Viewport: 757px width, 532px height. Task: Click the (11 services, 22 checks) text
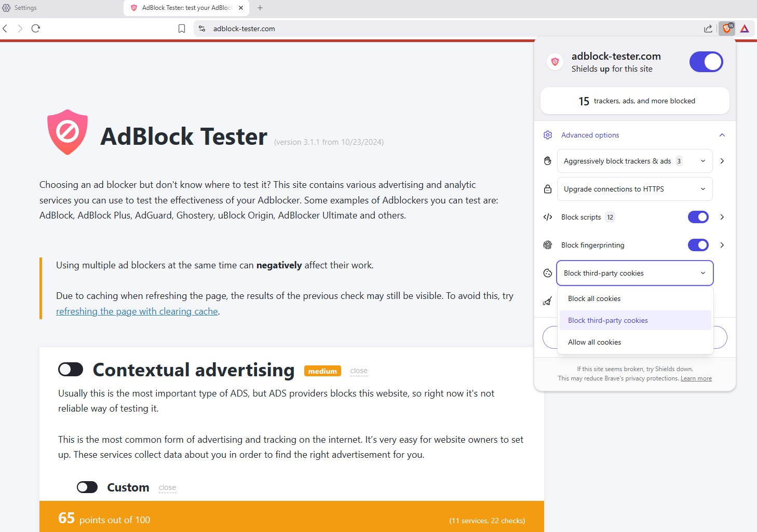(x=487, y=521)
